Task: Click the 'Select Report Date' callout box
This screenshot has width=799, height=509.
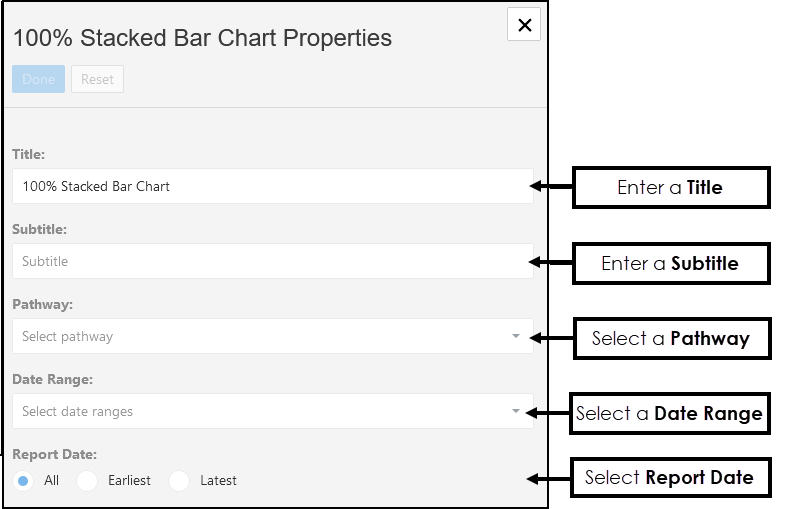Action: 669,477
